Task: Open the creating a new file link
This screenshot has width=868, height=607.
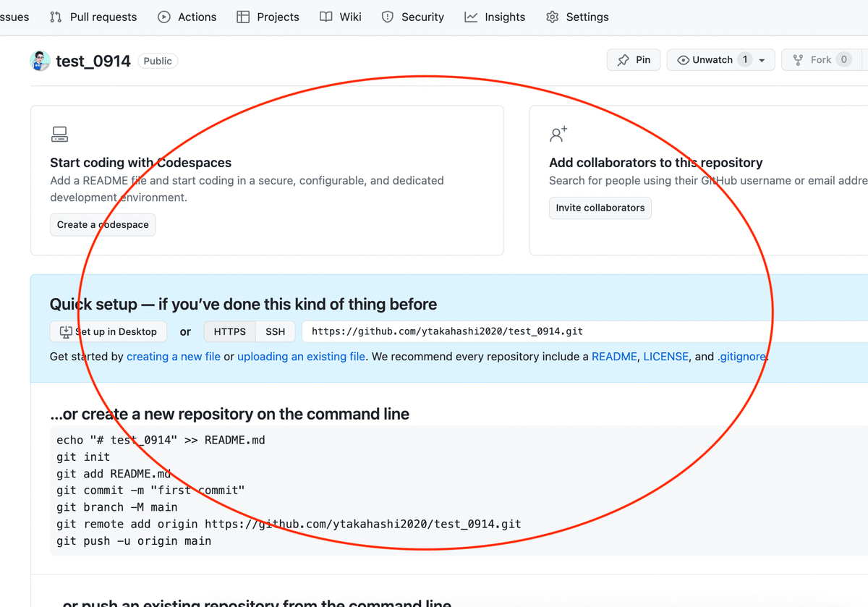Action: (173, 357)
